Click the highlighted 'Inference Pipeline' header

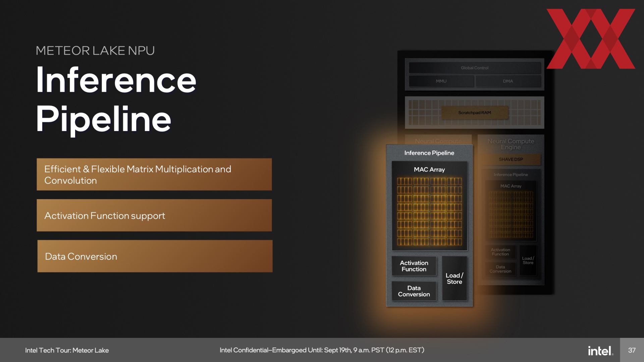point(429,153)
